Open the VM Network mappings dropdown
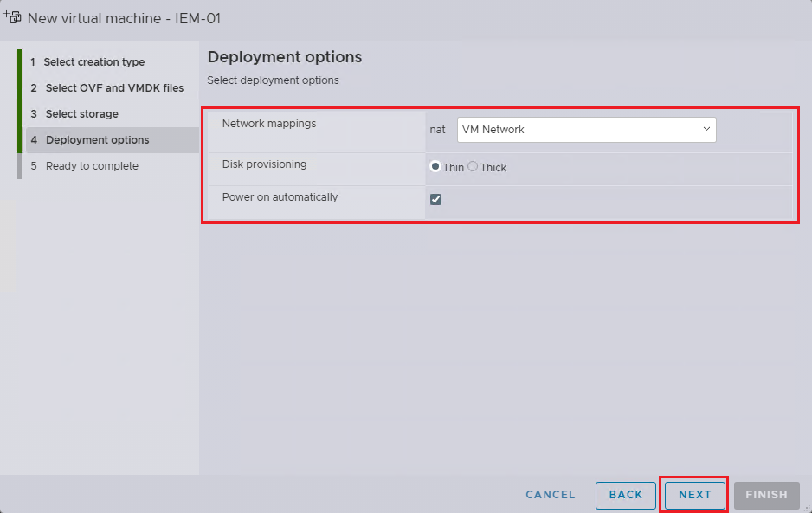The width and height of the screenshot is (812, 513). coord(586,130)
